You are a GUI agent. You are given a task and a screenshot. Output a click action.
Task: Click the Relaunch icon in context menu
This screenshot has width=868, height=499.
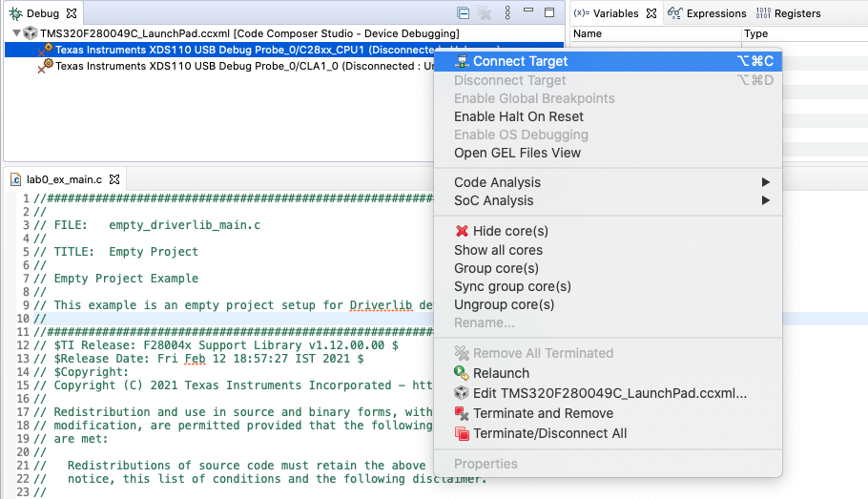(462, 373)
